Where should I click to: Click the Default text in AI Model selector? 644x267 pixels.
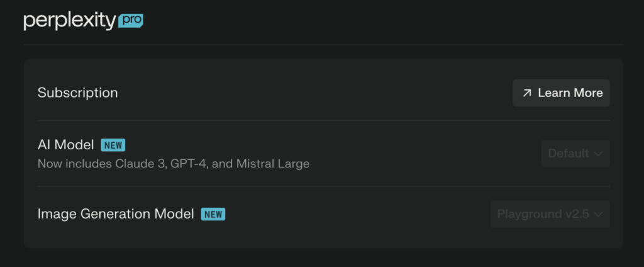[x=569, y=154]
